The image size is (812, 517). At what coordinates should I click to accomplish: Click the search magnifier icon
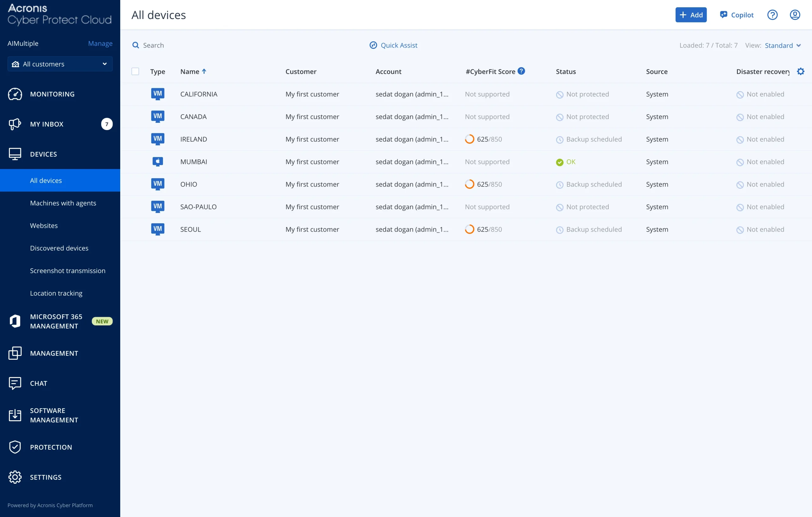(135, 45)
